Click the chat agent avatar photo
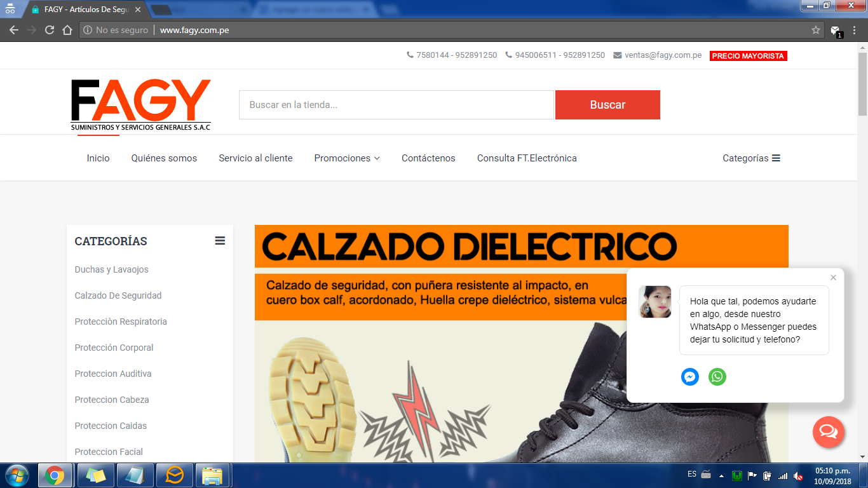The image size is (868, 488). [655, 302]
